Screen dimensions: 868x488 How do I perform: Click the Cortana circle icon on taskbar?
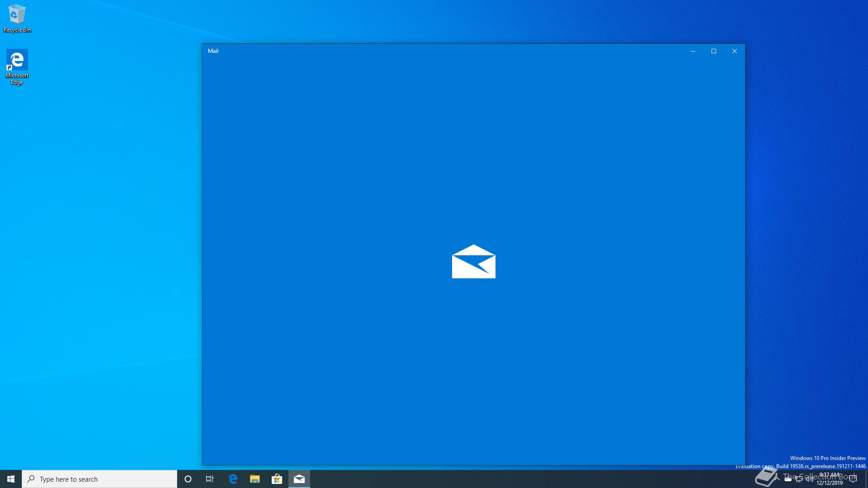188,479
